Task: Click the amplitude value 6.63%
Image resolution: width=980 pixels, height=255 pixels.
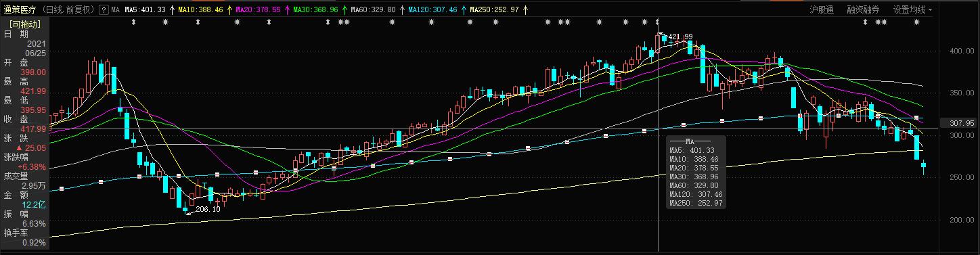Action: coord(34,224)
